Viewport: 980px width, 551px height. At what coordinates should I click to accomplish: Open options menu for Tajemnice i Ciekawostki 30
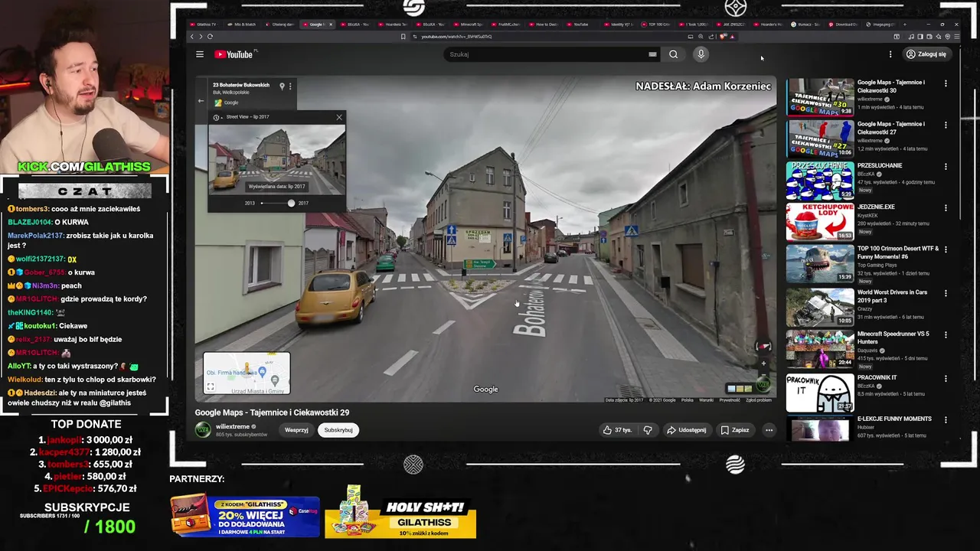coord(946,83)
